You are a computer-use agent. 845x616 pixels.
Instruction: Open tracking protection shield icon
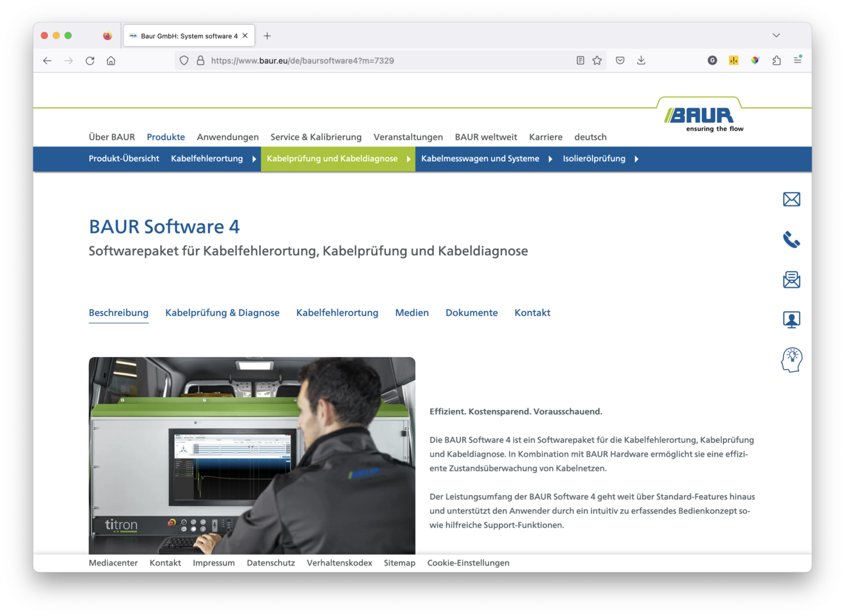click(184, 61)
